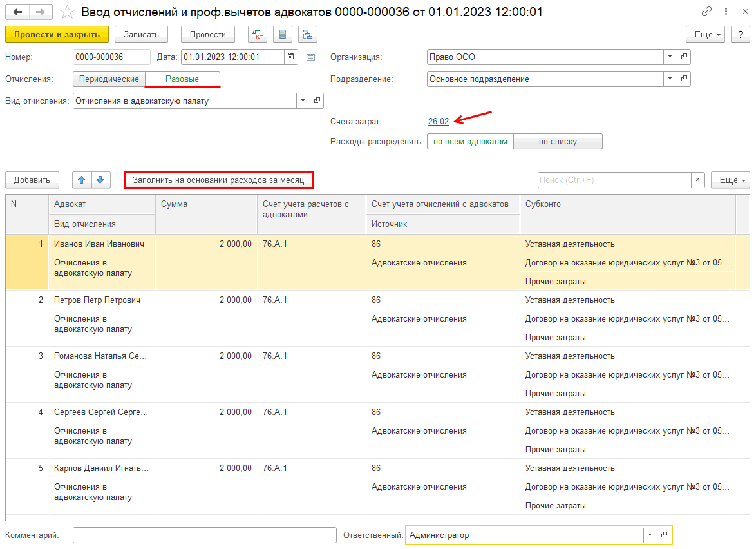Screen dimensions: 756x549
Task: Set expense distribution to по списку
Action: coord(558,141)
